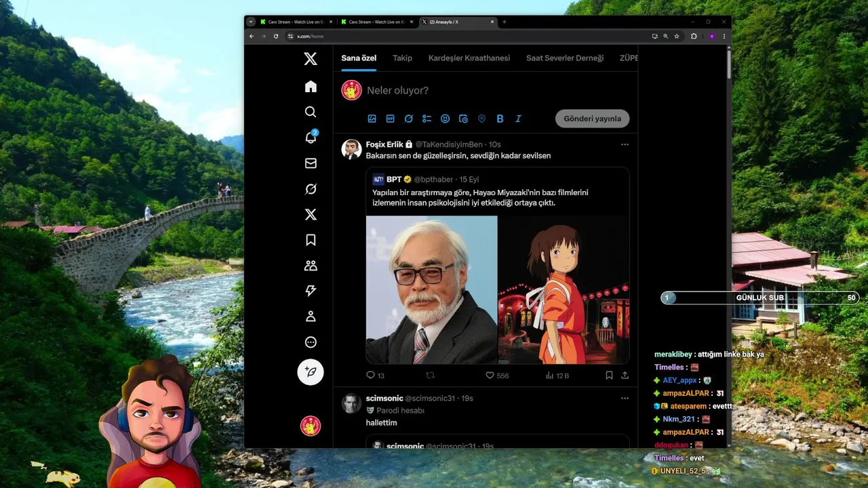
Task: Open the Spirited Away character image
Action: 564,290
